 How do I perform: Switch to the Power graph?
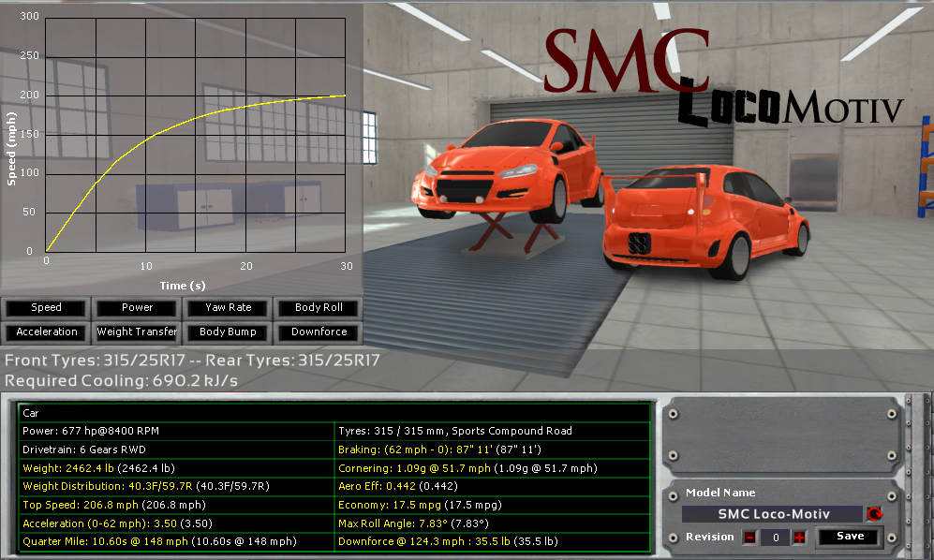point(138,307)
